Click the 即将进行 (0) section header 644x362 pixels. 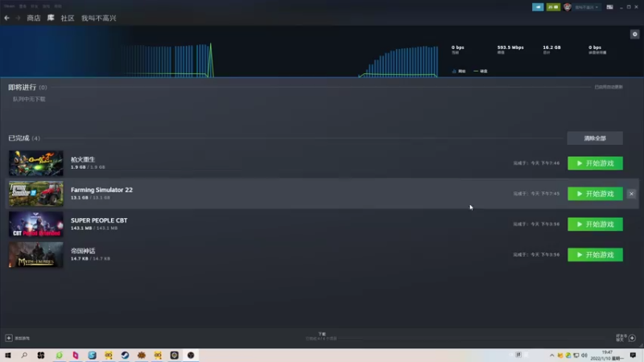click(x=27, y=87)
